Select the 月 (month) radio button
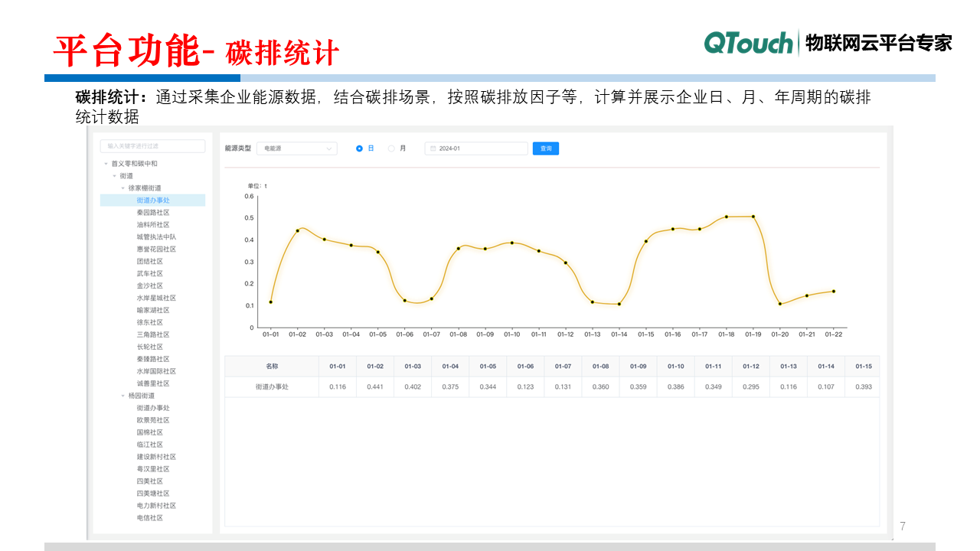Image resolution: width=980 pixels, height=551 pixels. (390, 148)
